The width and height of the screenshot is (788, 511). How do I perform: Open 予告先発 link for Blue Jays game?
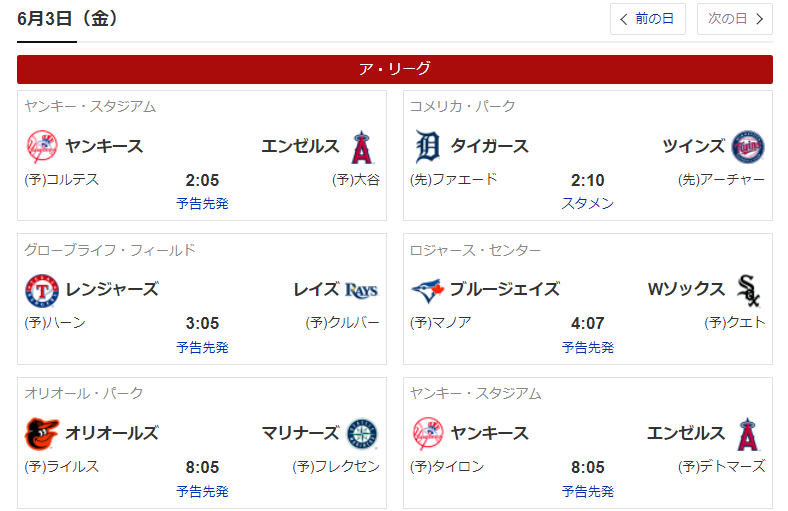587,347
